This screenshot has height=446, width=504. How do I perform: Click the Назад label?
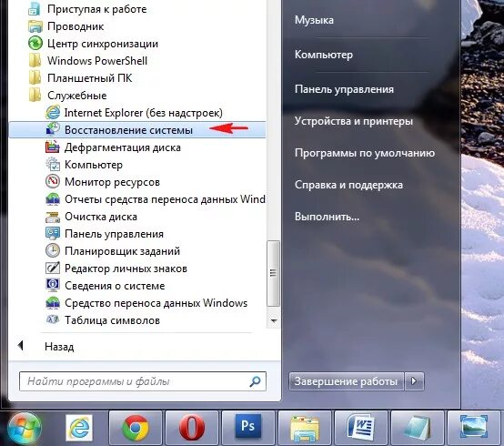[59, 347]
